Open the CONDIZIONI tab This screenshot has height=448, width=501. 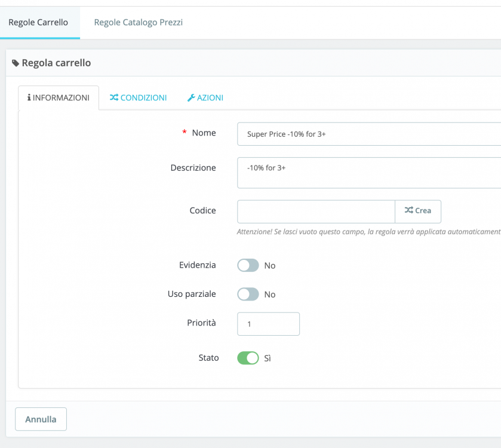tap(138, 97)
